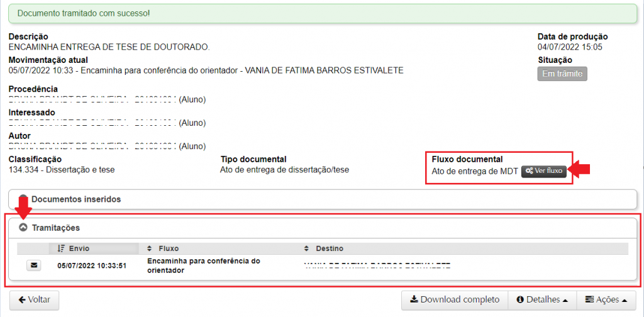The image size is (644, 317).
Task: Click the gears icon on Ver fluxo
Action: tap(530, 171)
